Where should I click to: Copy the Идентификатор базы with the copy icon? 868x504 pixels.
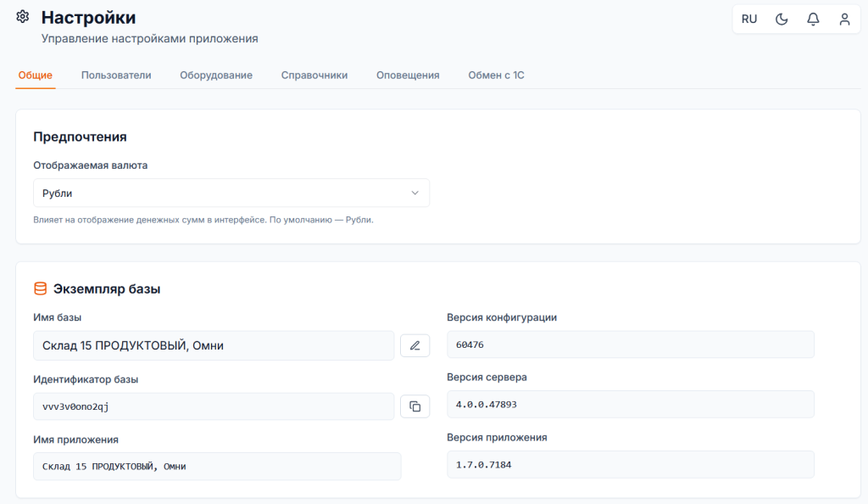pos(415,406)
